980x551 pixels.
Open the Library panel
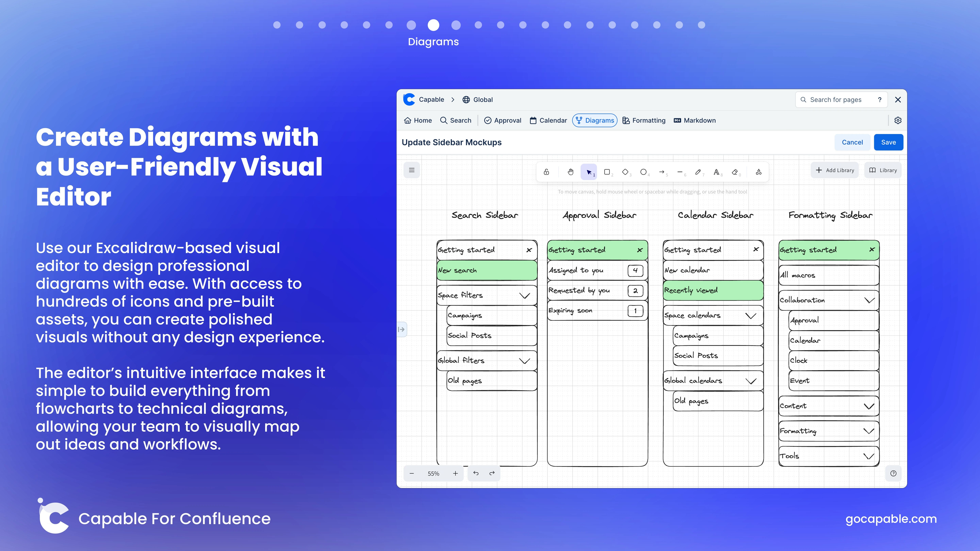(x=883, y=170)
